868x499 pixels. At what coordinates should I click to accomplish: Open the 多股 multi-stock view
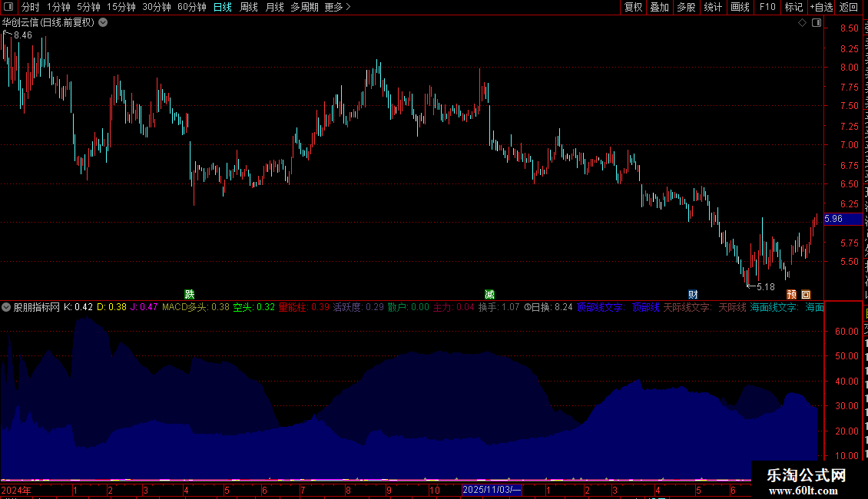point(686,7)
